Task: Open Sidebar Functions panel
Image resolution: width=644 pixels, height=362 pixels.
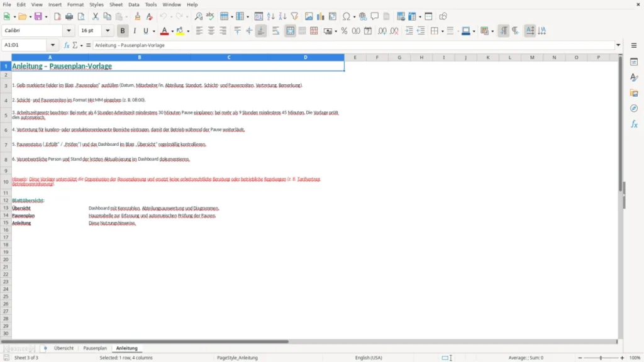Action: pos(634,124)
